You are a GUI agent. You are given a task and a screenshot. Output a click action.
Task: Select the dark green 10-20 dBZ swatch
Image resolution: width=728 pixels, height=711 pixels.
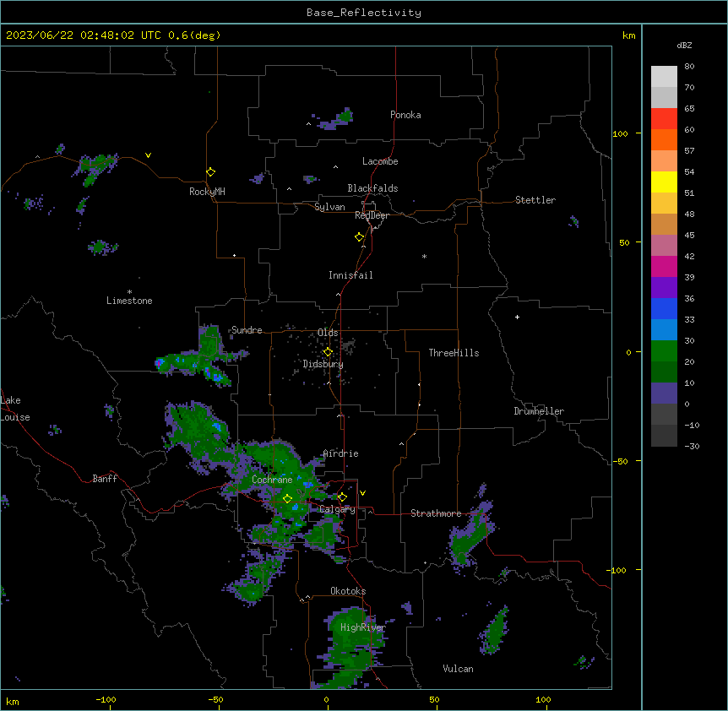click(x=664, y=372)
